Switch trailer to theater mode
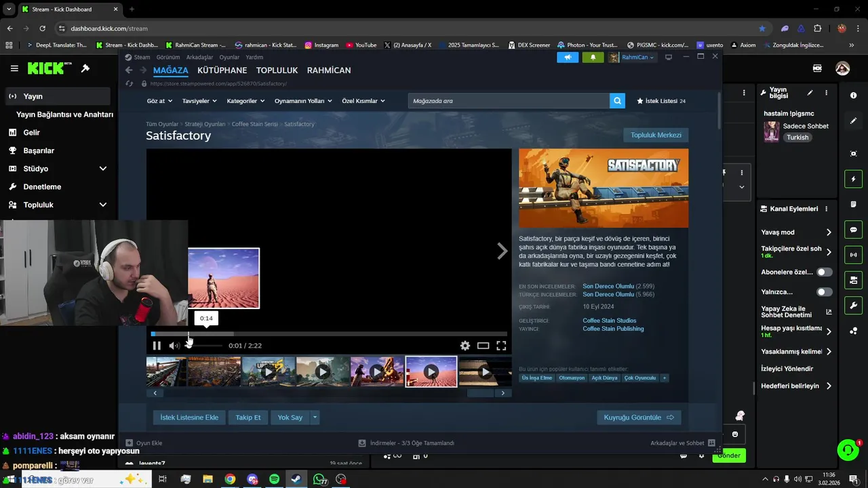This screenshot has width=868, height=488. 483,346
